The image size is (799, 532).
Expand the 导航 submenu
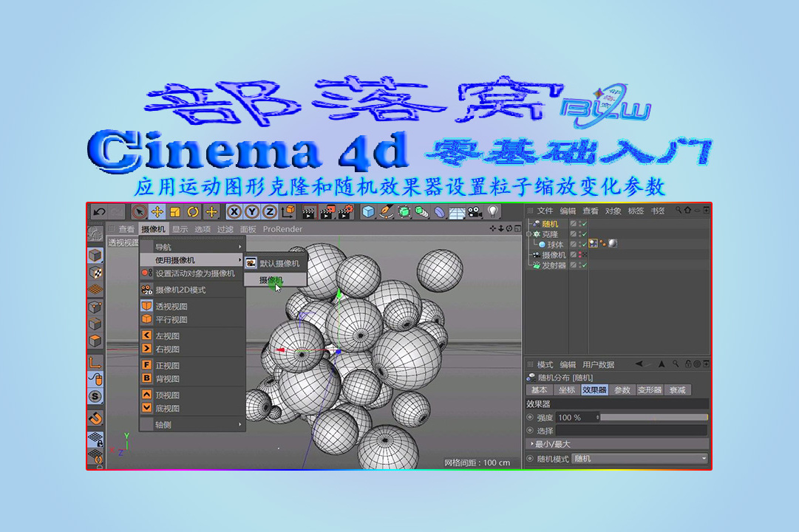point(192,247)
